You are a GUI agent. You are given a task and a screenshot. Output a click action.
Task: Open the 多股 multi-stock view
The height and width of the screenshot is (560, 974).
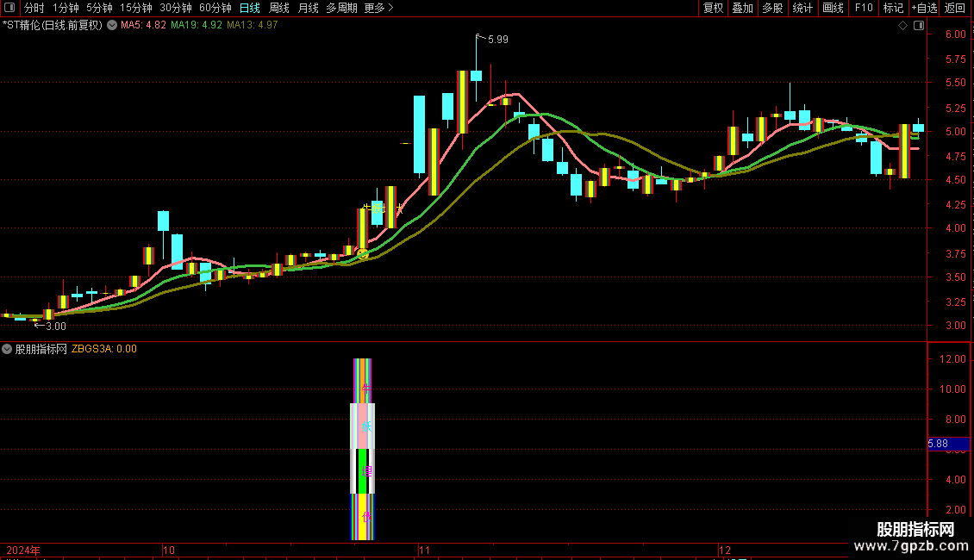(x=772, y=8)
